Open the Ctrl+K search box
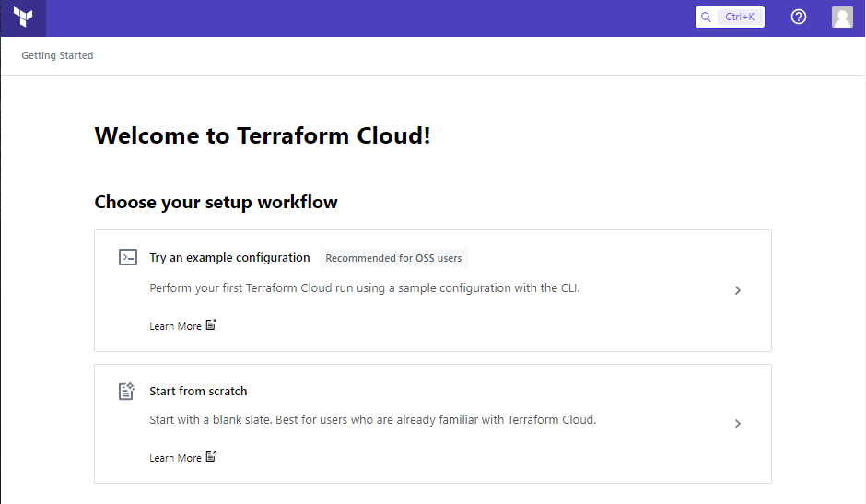Viewport: 866px width, 504px height. [730, 18]
